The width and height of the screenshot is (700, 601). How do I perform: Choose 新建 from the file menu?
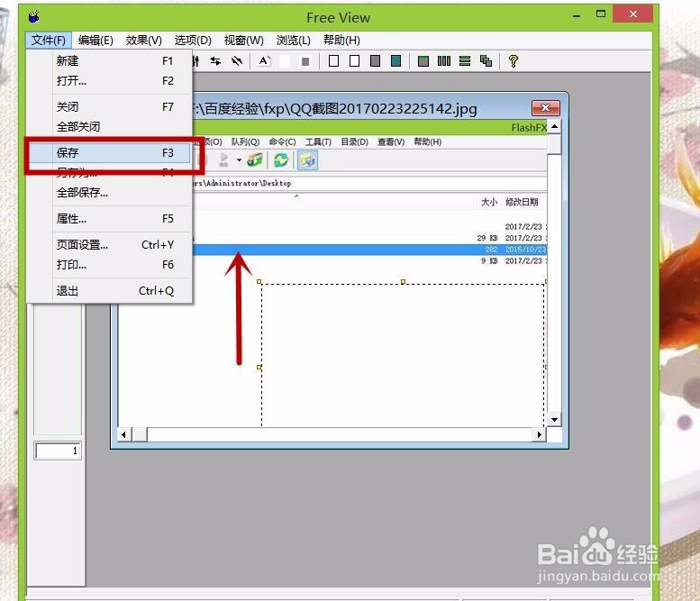(109, 60)
